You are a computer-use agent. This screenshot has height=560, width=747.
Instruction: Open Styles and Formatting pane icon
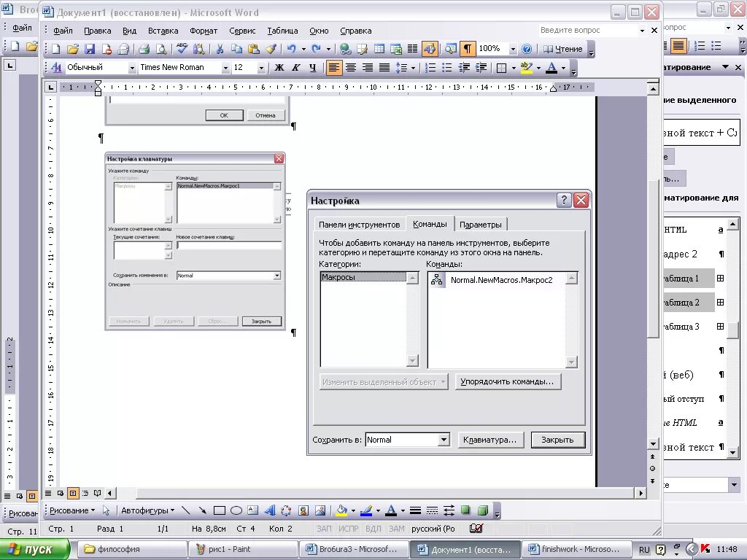(56, 68)
